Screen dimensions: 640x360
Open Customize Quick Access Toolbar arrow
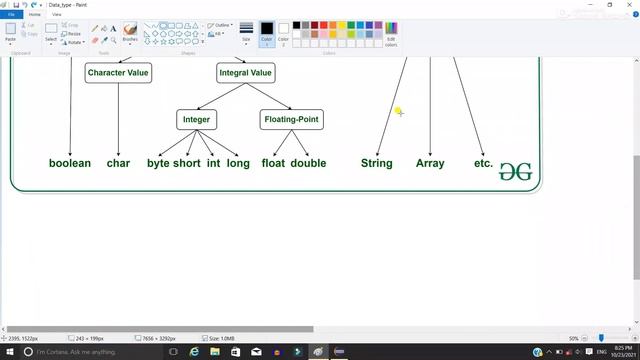click(41, 5)
